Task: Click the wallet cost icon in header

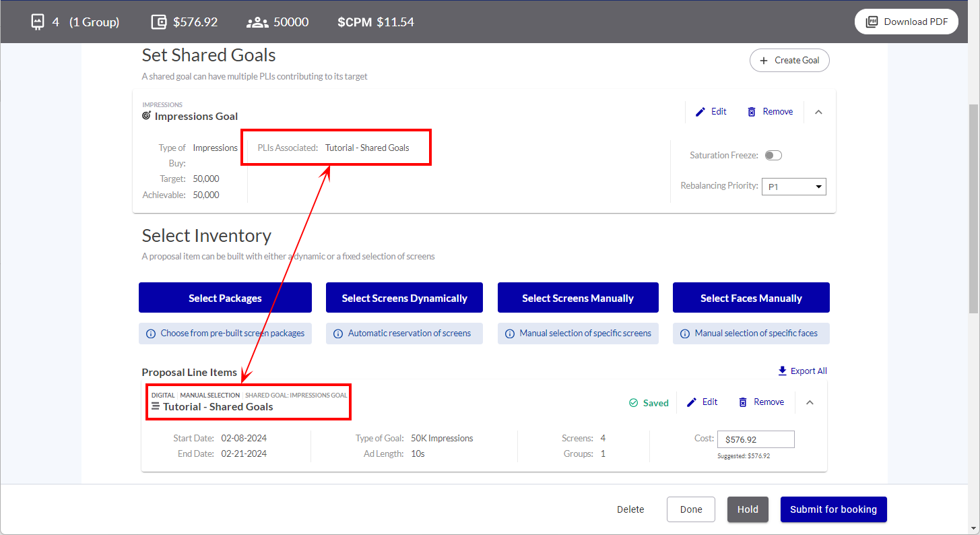Action: [x=159, y=22]
